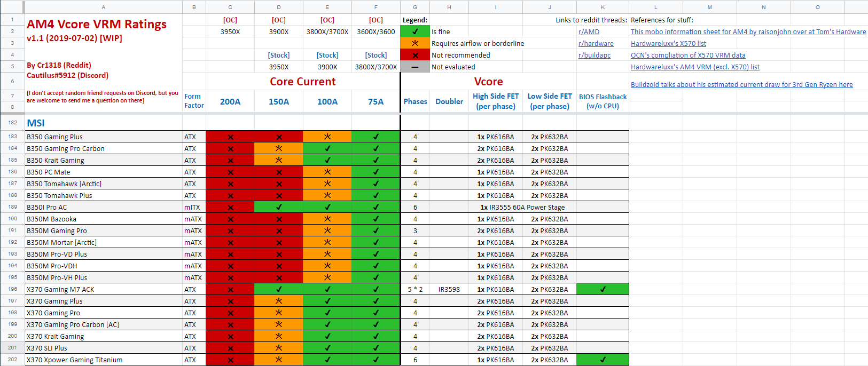Screen dimensions: 868x366
Task: Click the 'B350M Bazooka' board cell
Action: [104, 219]
